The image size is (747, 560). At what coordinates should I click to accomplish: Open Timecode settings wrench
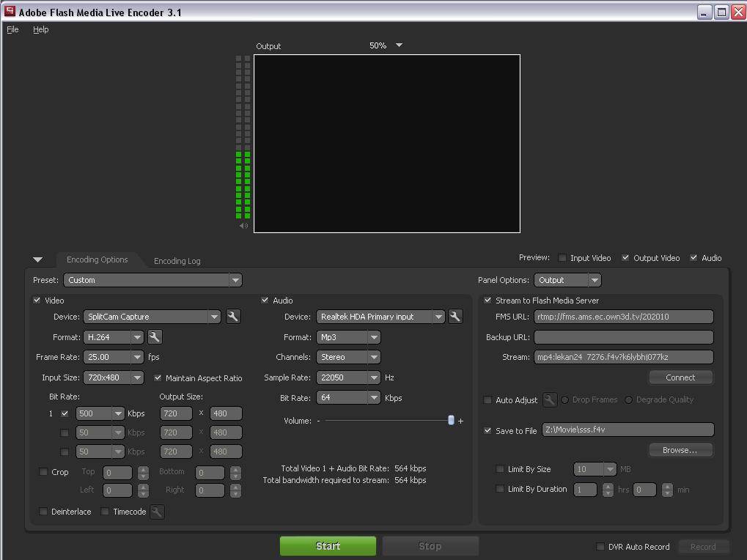[157, 512]
